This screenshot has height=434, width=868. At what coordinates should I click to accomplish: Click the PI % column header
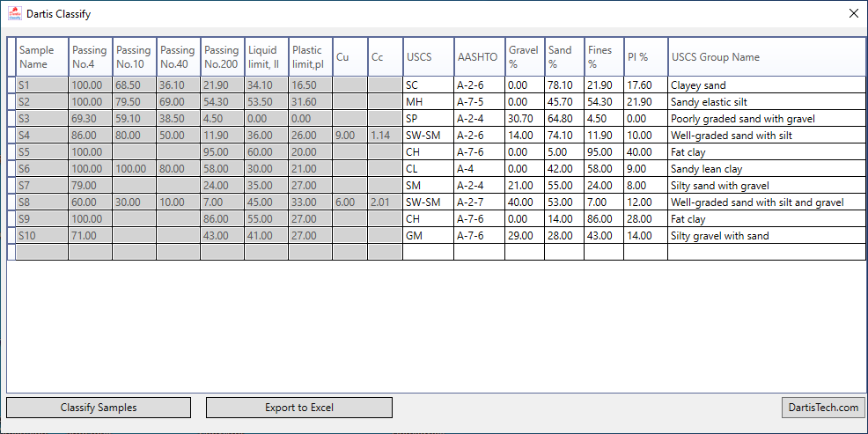click(x=646, y=57)
